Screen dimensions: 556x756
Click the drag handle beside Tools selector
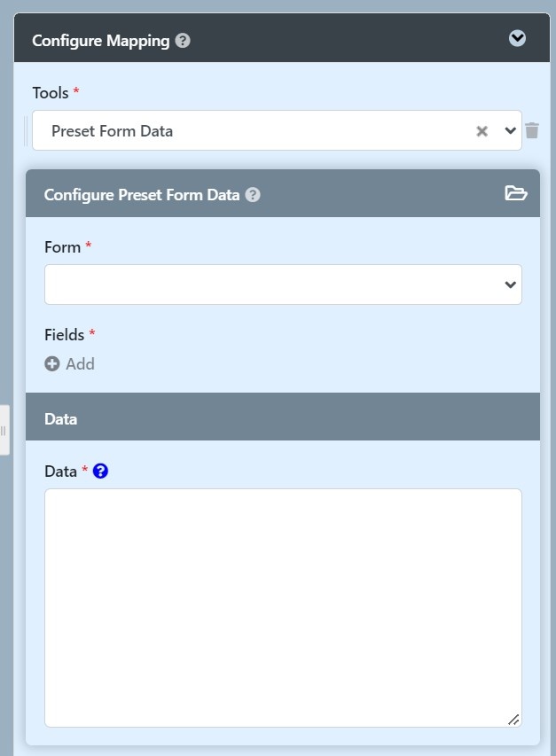point(27,130)
